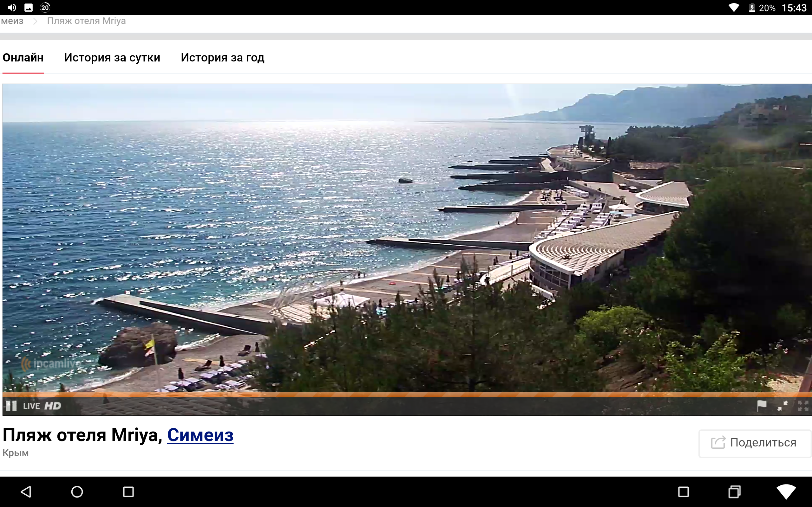The height and width of the screenshot is (507, 812).
Task: Open recent apps square button
Action: [128, 492]
